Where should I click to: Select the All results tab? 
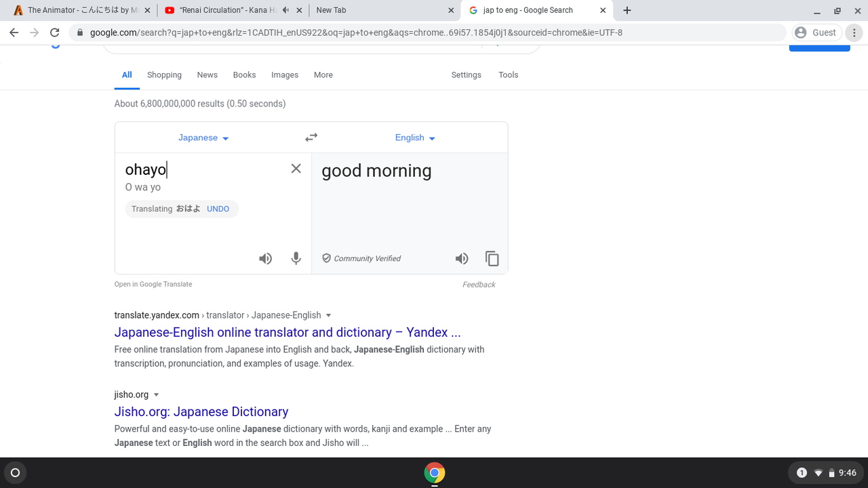(127, 75)
